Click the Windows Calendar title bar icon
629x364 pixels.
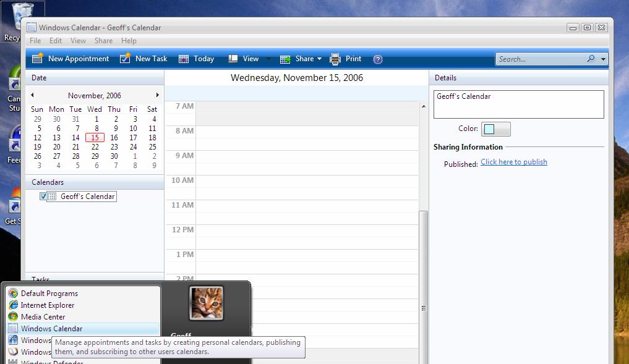(32, 27)
